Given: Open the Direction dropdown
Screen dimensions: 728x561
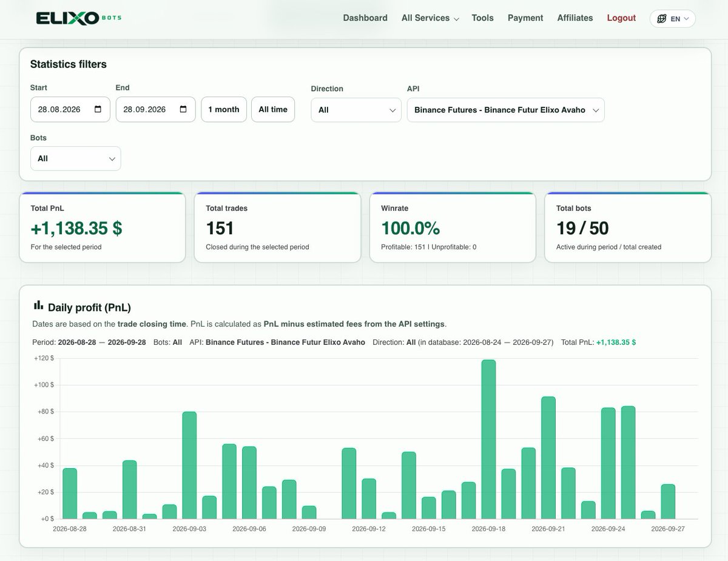Looking at the screenshot, I should pos(356,110).
